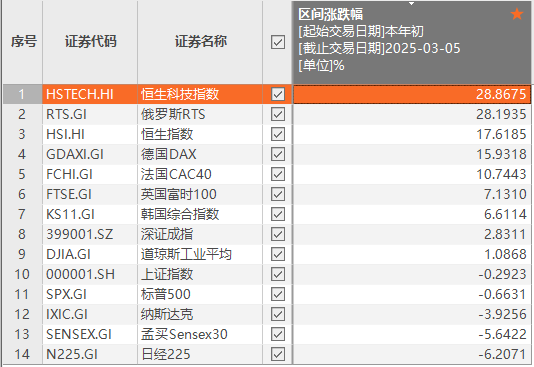Image resolution: width=534 pixels, height=367 pixels.
Task: Toggle the checkbox for 孟买Sensex30 row
Action: pos(278,334)
